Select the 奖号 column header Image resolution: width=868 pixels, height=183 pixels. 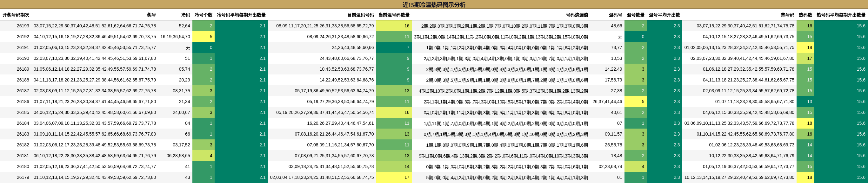151,15
